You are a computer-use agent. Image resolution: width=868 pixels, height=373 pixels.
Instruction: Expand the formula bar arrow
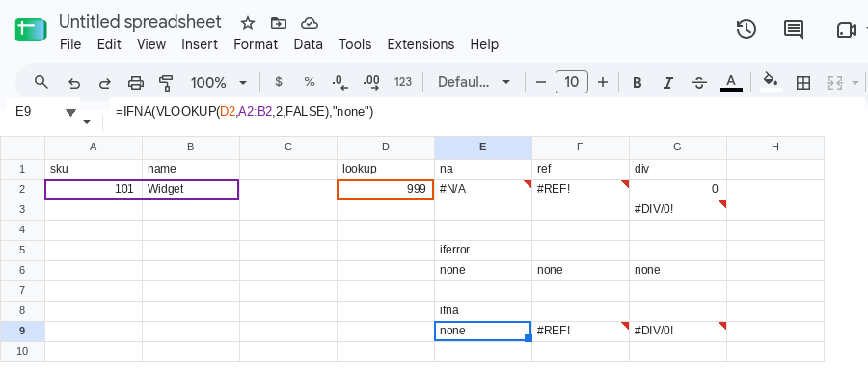click(x=87, y=121)
